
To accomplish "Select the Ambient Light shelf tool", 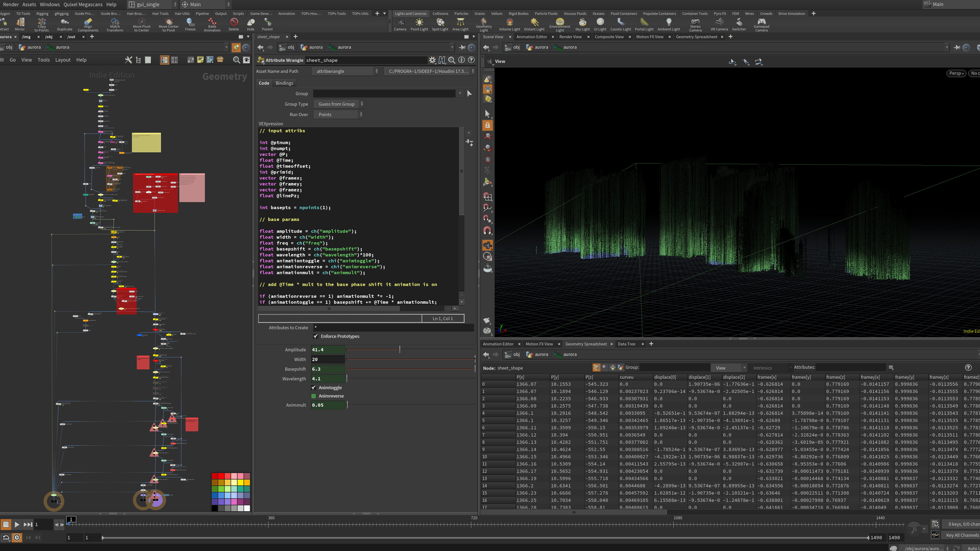I will (x=668, y=24).
